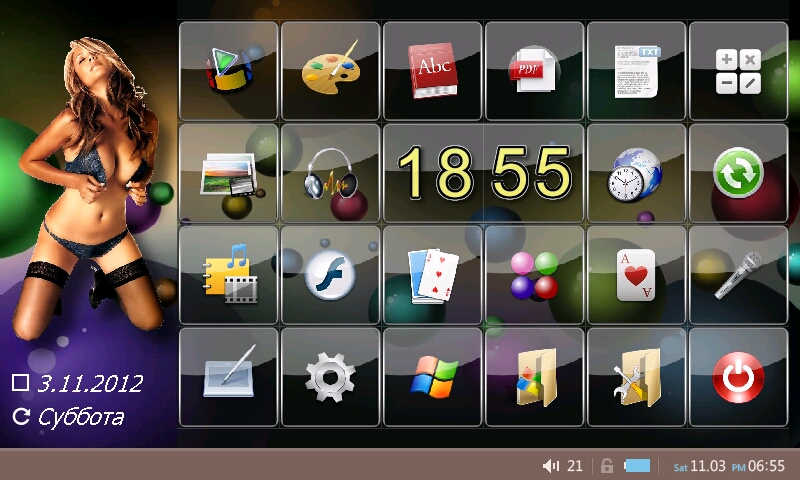Click the Windows logo tile
This screenshot has width=800, height=480.
click(432, 377)
